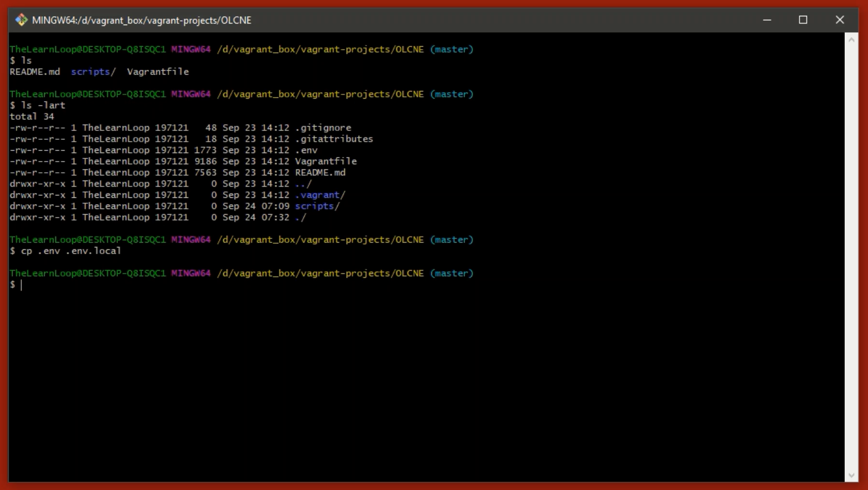Click the file size 7563 value
Screen dimensions: 868x490
[x=206, y=172]
